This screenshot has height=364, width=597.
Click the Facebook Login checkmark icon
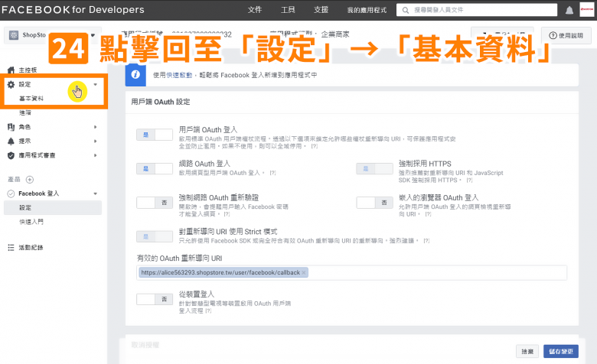11,193
